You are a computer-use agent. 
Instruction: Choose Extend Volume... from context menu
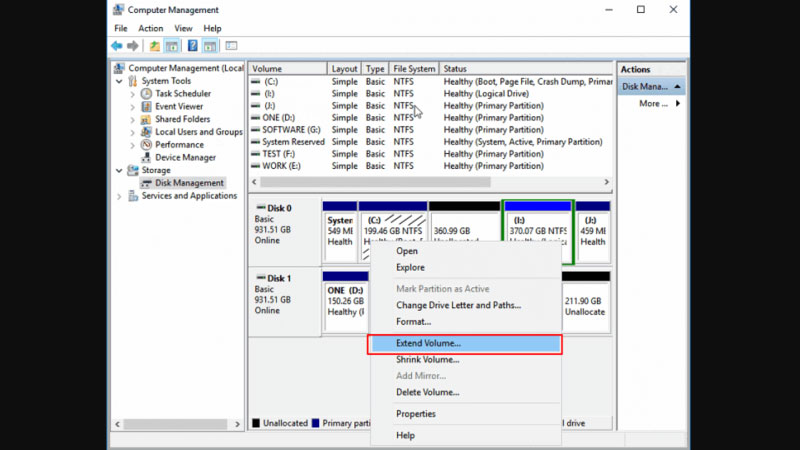[x=465, y=343]
